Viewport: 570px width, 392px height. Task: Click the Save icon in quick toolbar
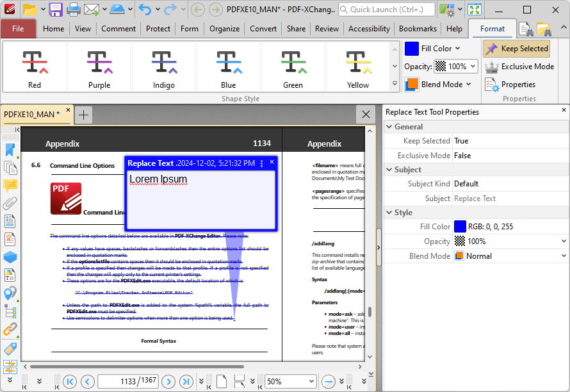click(56, 10)
